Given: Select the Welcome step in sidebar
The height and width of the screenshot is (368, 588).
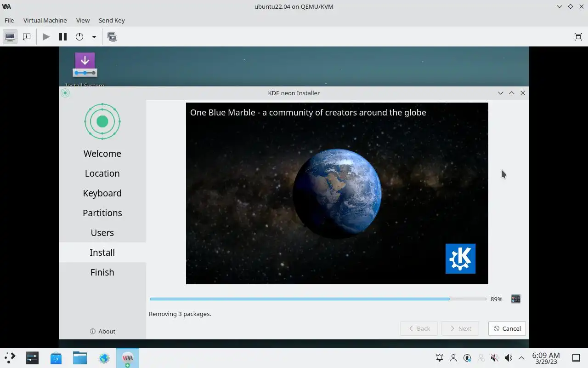Looking at the screenshot, I should click(102, 154).
